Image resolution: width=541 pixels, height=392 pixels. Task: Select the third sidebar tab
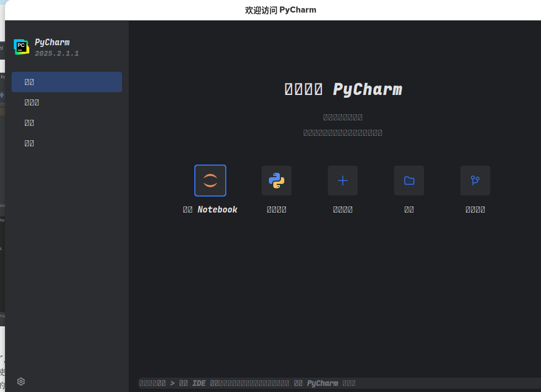click(67, 123)
